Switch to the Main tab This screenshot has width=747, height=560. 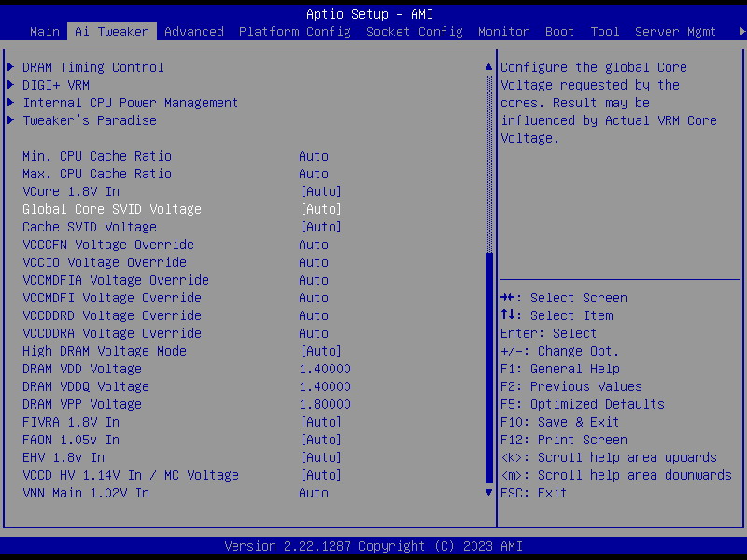click(44, 32)
